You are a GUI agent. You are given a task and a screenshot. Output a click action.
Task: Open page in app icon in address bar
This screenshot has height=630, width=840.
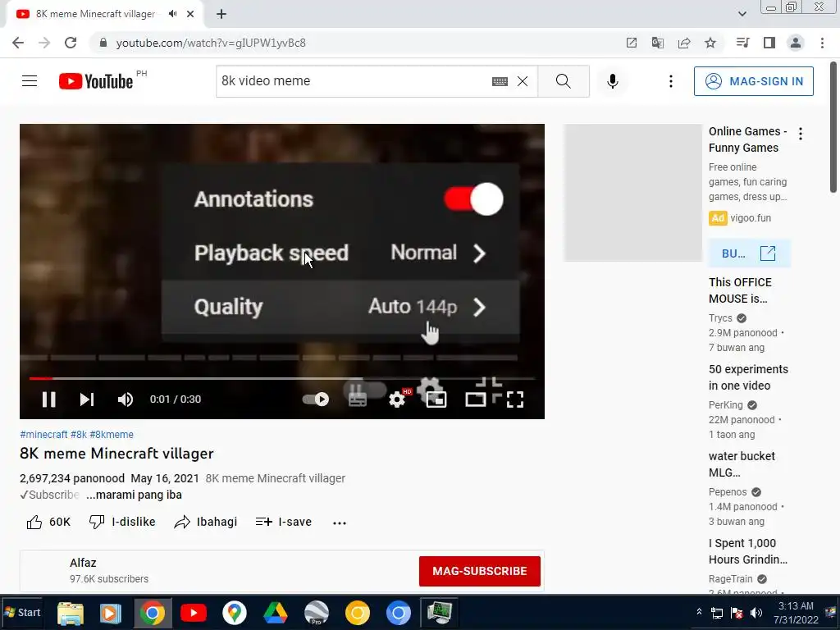coord(632,43)
